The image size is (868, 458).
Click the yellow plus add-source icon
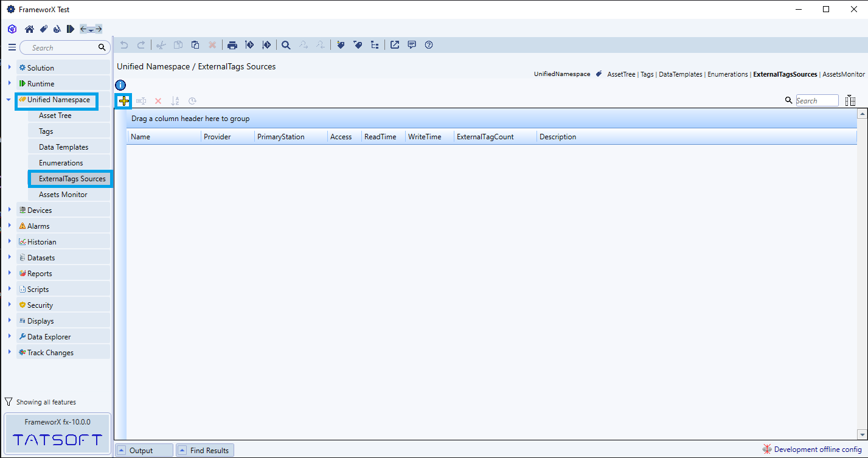(124, 101)
